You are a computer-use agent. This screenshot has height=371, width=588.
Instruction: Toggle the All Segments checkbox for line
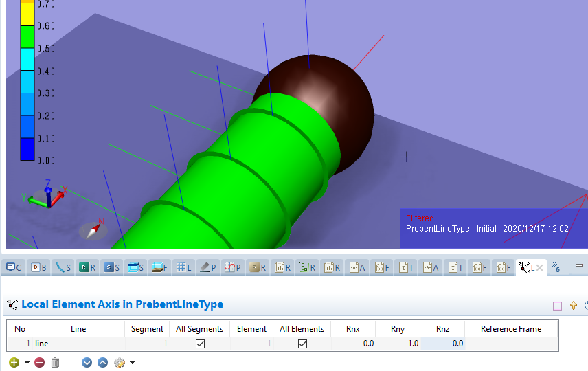tap(200, 344)
